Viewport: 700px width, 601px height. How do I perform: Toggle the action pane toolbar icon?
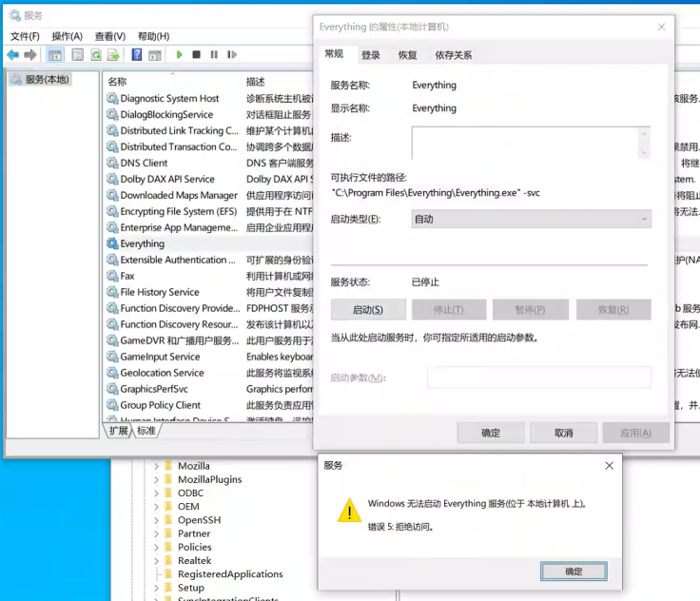(x=155, y=55)
